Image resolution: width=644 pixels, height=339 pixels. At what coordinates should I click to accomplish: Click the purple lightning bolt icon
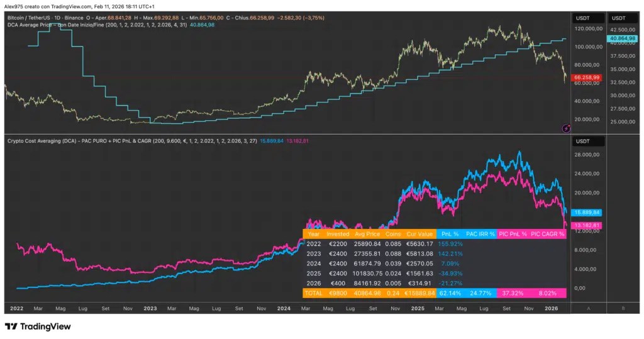tap(566, 128)
